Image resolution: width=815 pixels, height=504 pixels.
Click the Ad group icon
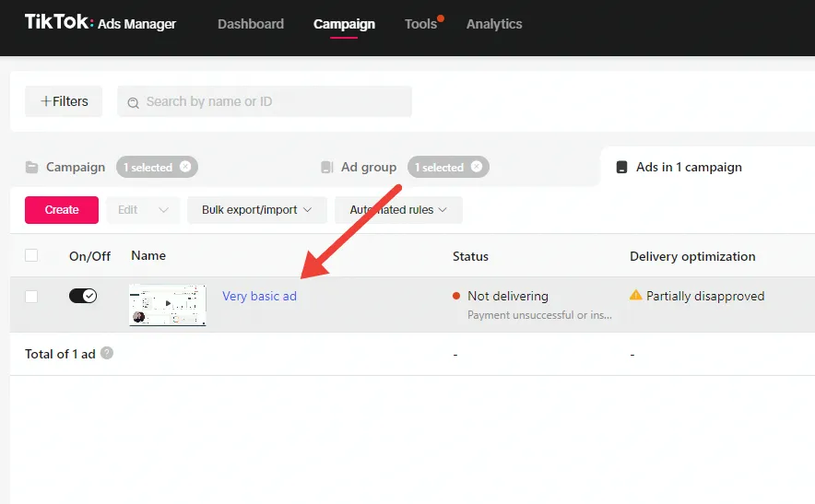coord(327,168)
